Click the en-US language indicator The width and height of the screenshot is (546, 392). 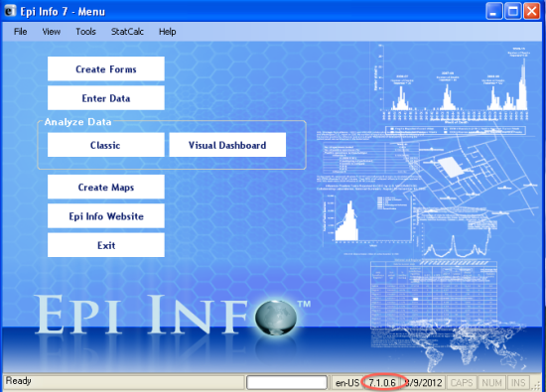346,383
